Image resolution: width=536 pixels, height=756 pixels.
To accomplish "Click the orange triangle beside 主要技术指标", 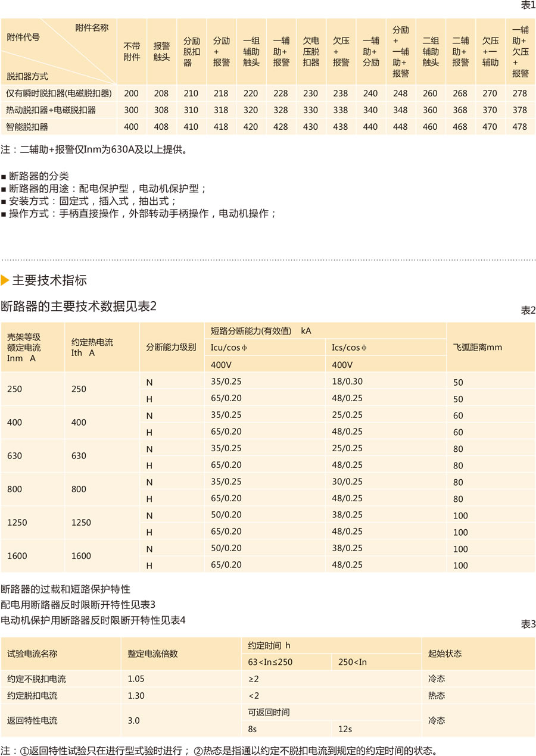I will point(5,280).
